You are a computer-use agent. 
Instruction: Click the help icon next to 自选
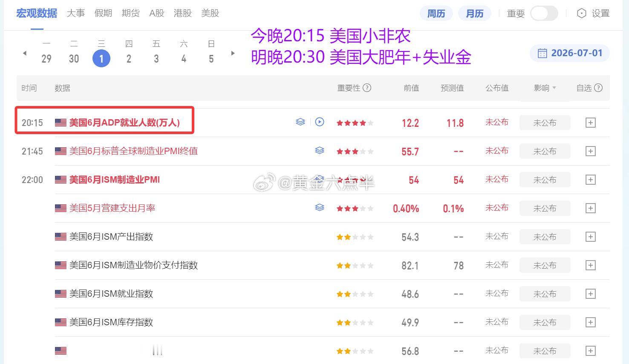point(598,88)
